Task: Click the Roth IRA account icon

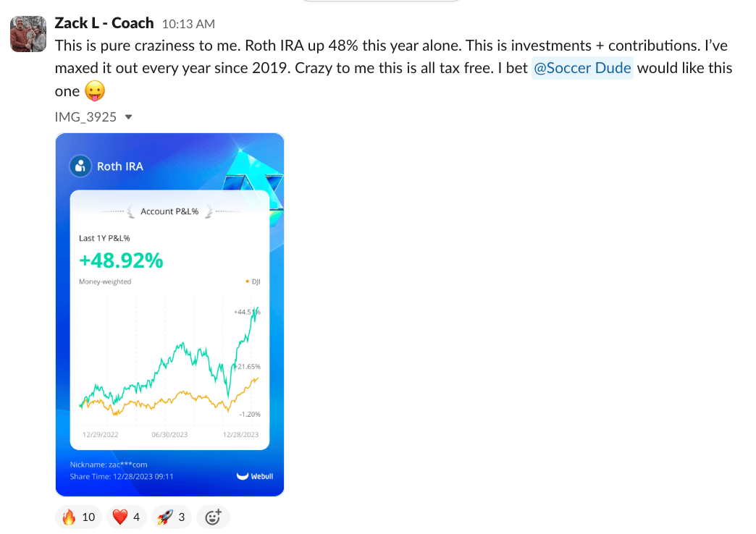Action: click(x=80, y=166)
